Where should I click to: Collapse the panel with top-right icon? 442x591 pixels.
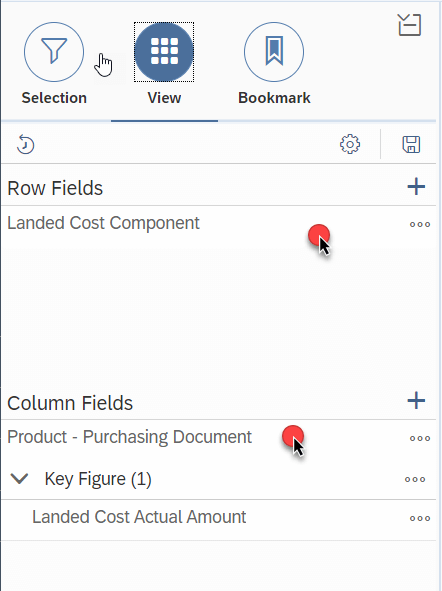point(410,25)
